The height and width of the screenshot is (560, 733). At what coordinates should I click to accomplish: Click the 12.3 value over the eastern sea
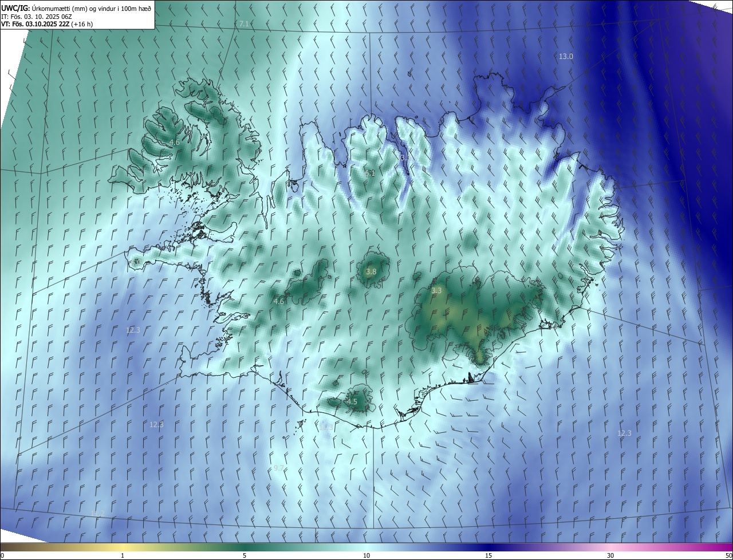(624, 433)
